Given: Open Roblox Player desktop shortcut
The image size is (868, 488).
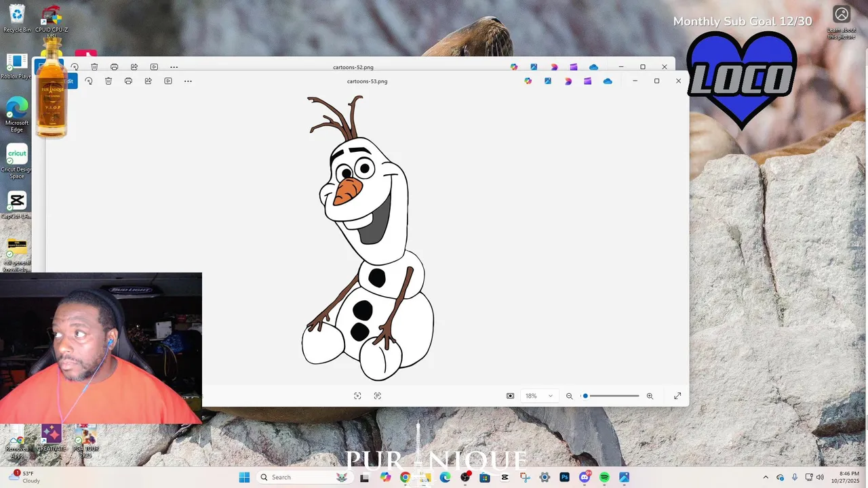Looking at the screenshot, I should point(16,67).
